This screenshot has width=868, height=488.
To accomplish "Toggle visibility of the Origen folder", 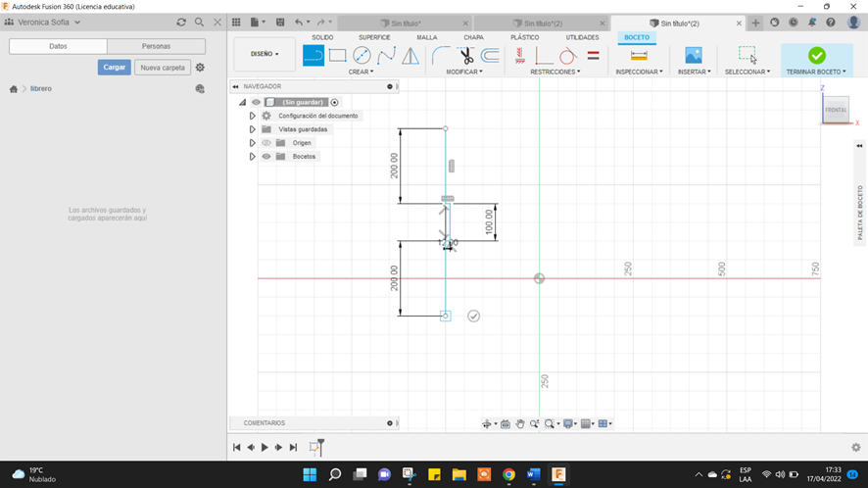I will [266, 143].
